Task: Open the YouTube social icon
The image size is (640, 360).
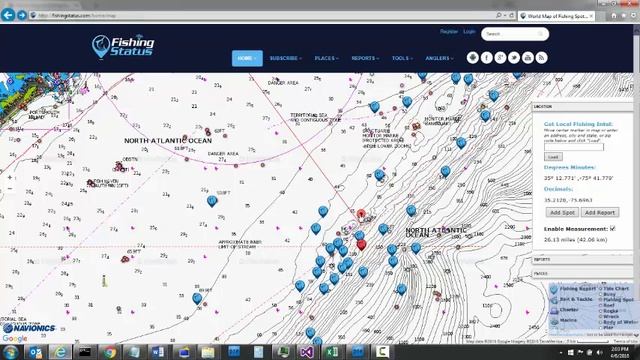Action: 528,58
